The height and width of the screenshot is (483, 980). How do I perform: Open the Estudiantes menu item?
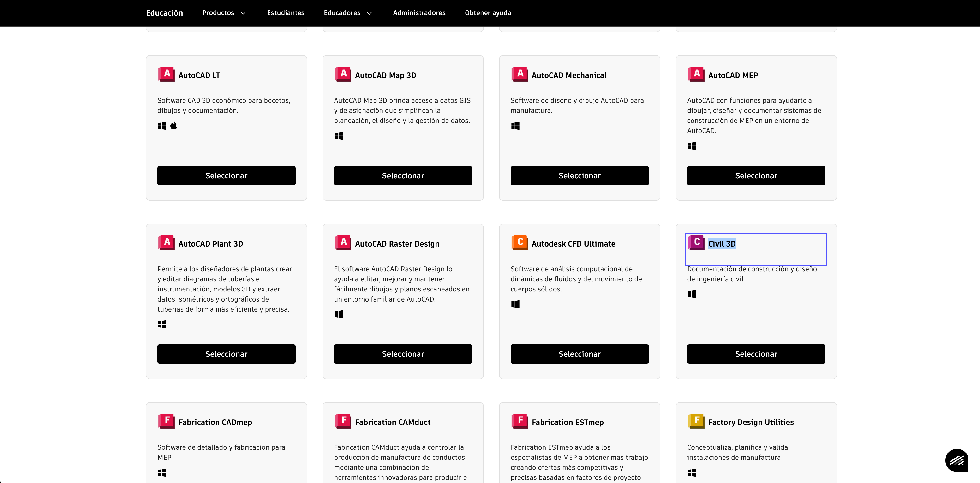point(285,13)
